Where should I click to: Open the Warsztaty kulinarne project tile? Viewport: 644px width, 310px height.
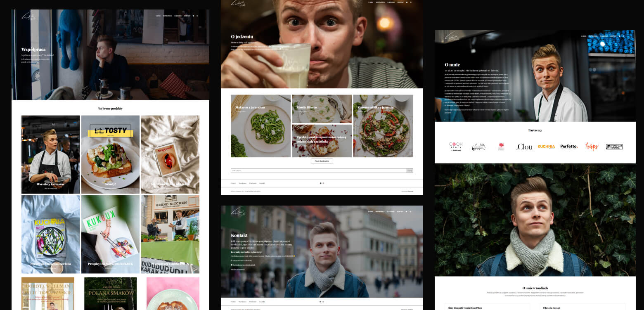coord(51,154)
